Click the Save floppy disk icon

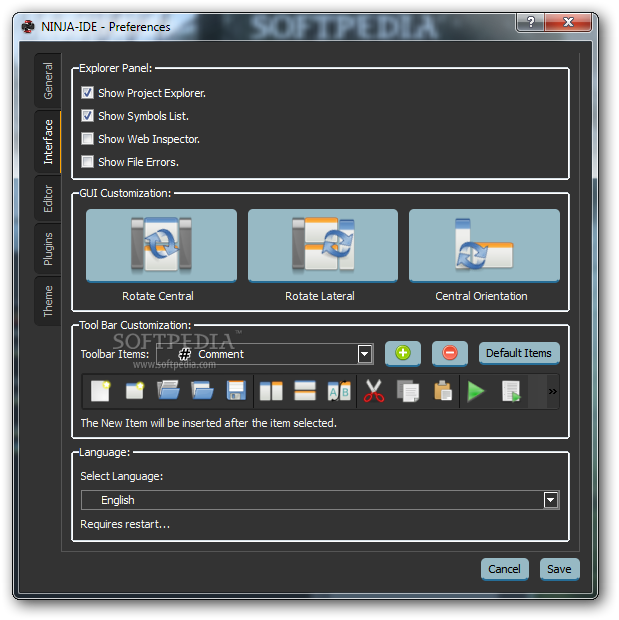pos(236,391)
